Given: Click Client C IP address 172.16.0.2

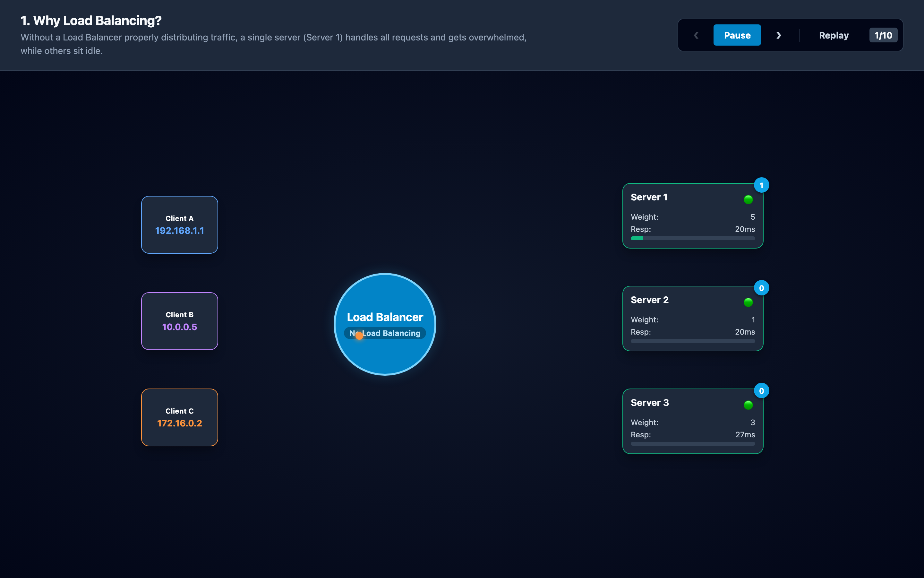Looking at the screenshot, I should tap(179, 423).
